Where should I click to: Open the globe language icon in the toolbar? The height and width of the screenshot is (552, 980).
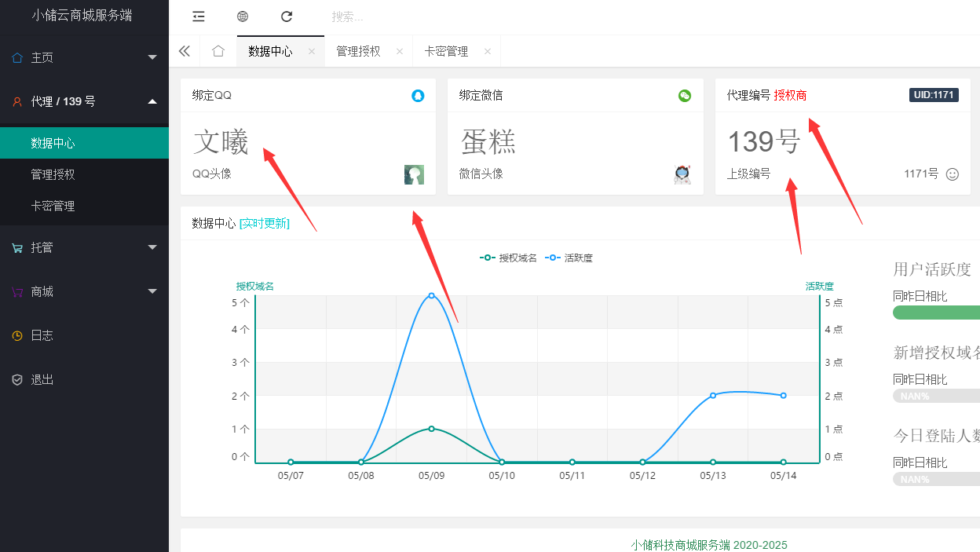pos(242,16)
